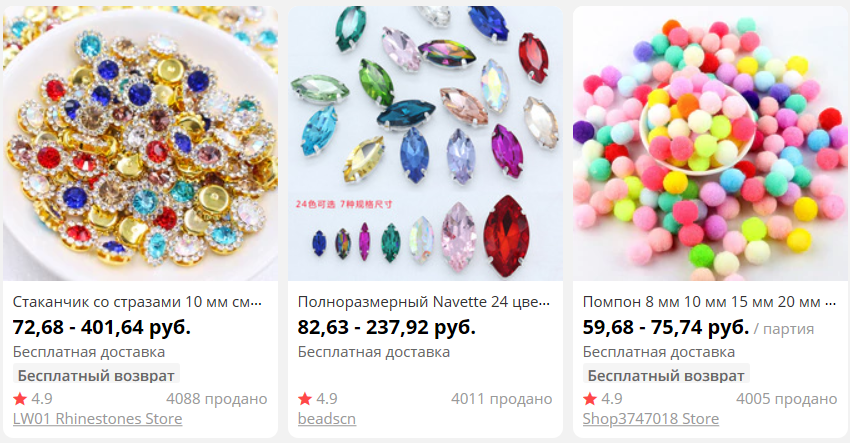Click the title 'Полноразмерный Navette 24 цве…'
Image resolution: width=850 pixels, height=443 pixels.
(x=423, y=302)
